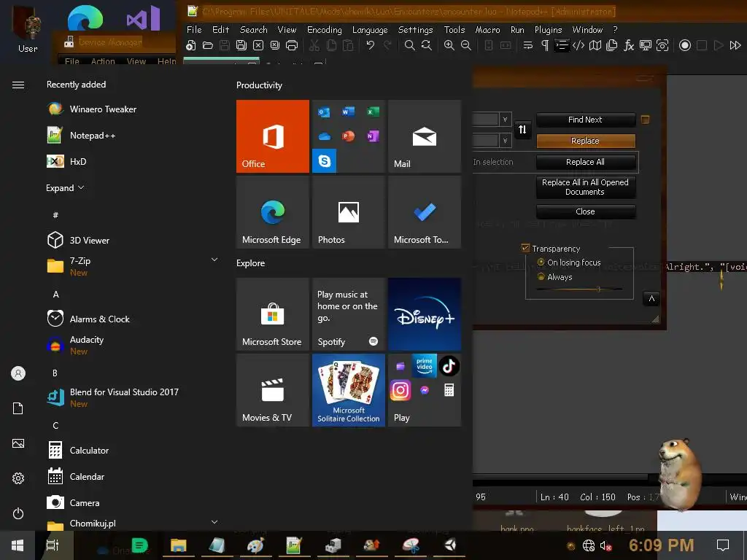Toggle Show all characters pilcrow icon
Screen dimensions: 747x560
pyautogui.click(x=545, y=45)
